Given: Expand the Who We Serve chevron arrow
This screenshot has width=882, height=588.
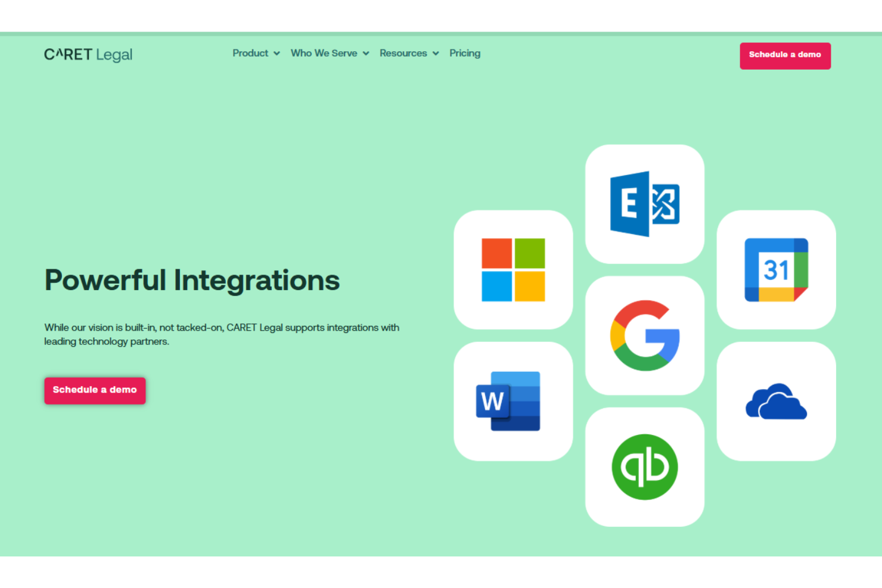Looking at the screenshot, I should point(366,54).
